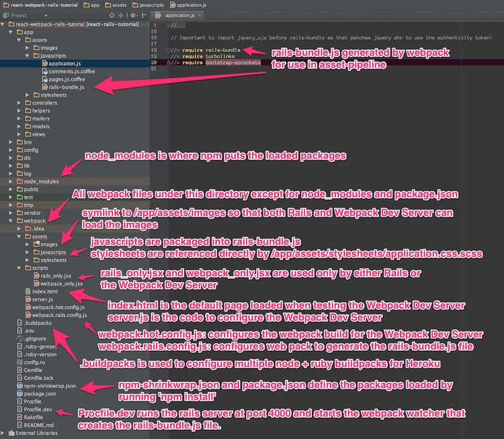Screen dimensions: 504x439
Task: Click the package.json file icon
Action: pos(18,394)
